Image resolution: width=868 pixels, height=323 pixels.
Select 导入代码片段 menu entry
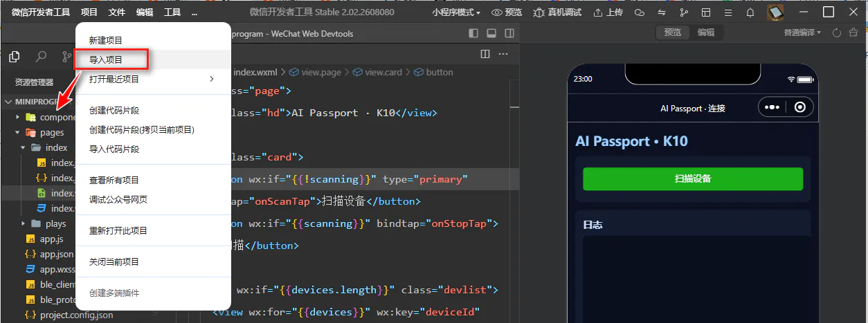click(152, 149)
